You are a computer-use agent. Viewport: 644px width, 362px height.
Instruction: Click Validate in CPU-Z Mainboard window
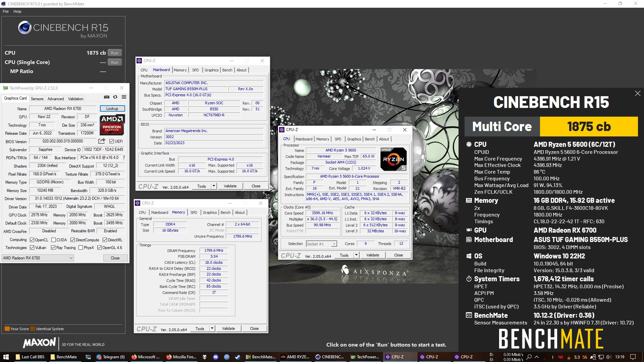(x=230, y=186)
